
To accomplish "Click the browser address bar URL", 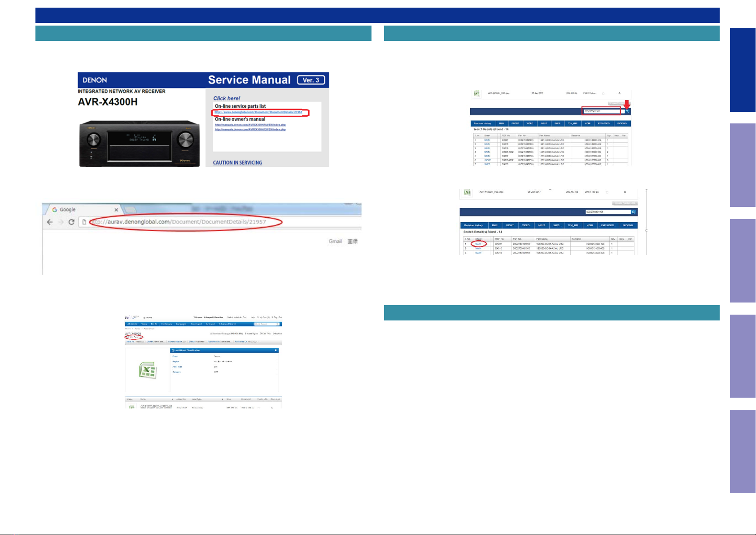I will coord(178,222).
